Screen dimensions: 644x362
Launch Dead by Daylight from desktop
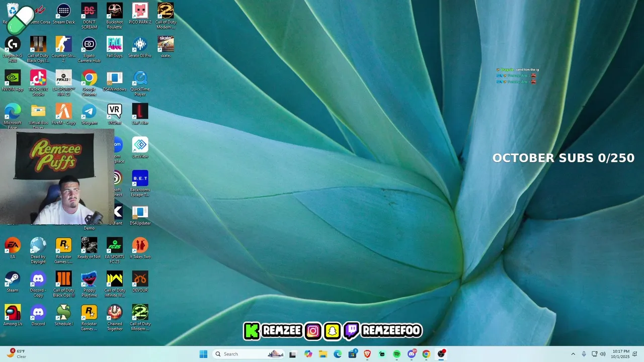pos(38,251)
